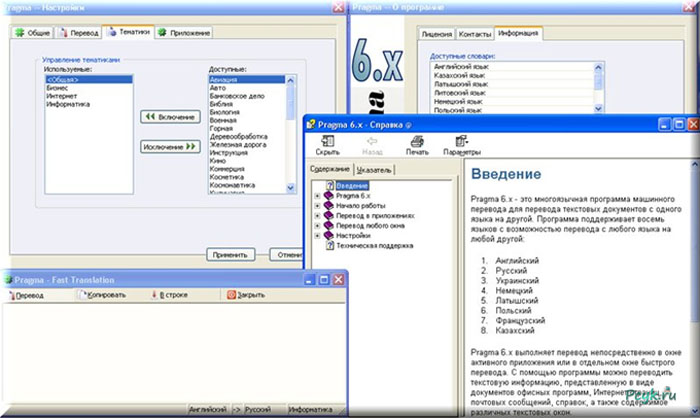Open the Приложение settings tab
This screenshot has height=418, width=700.
pyautogui.click(x=183, y=33)
